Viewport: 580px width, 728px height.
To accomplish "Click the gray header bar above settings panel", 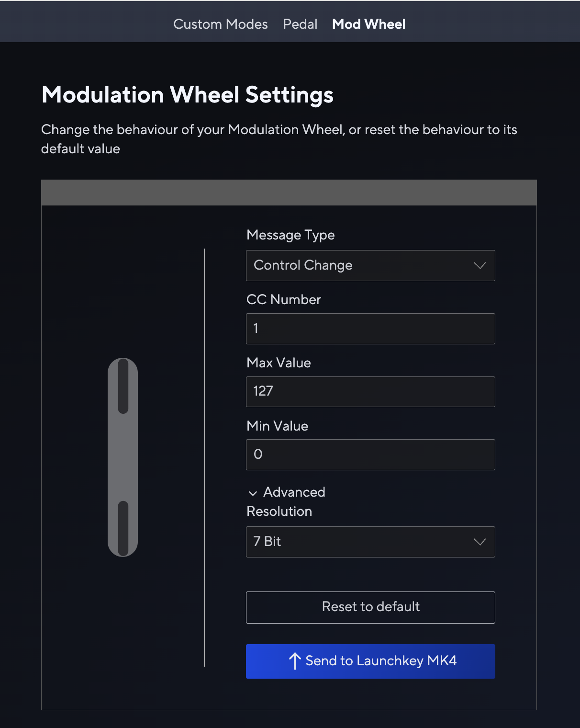I will pos(289,193).
